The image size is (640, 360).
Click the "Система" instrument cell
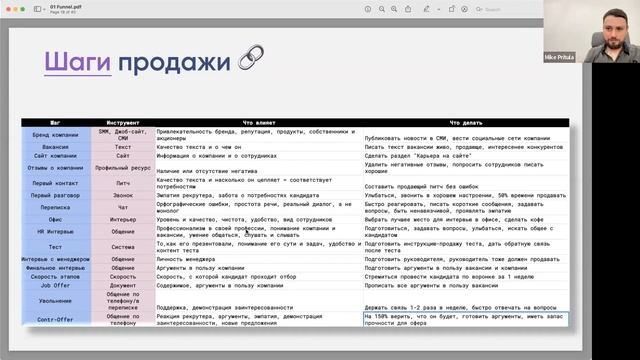pyautogui.click(x=123, y=247)
